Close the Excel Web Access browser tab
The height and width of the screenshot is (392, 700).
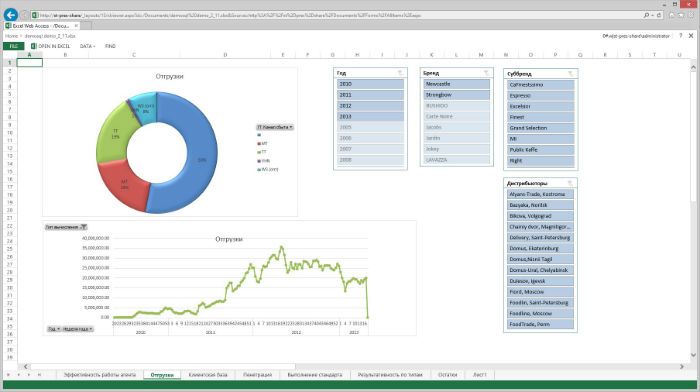coord(76,26)
